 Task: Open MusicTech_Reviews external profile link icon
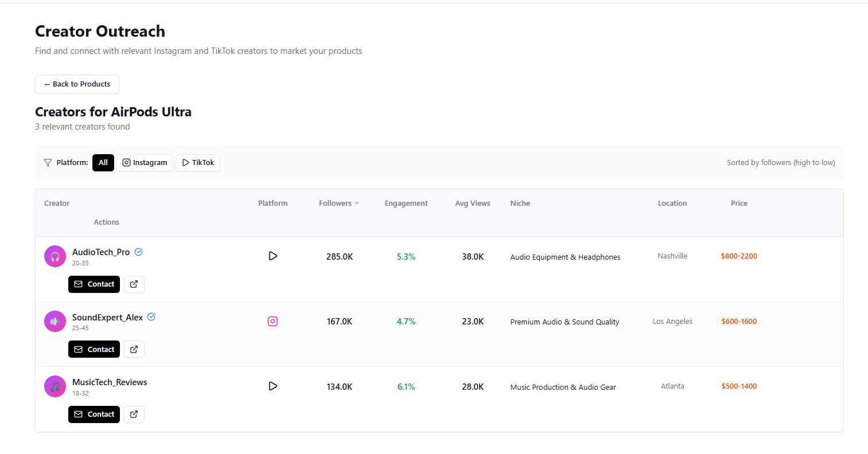coord(134,414)
